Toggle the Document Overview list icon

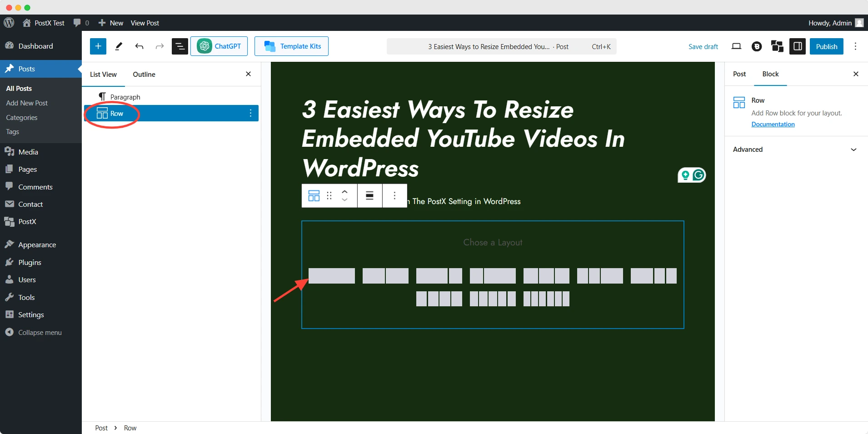pos(180,46)
